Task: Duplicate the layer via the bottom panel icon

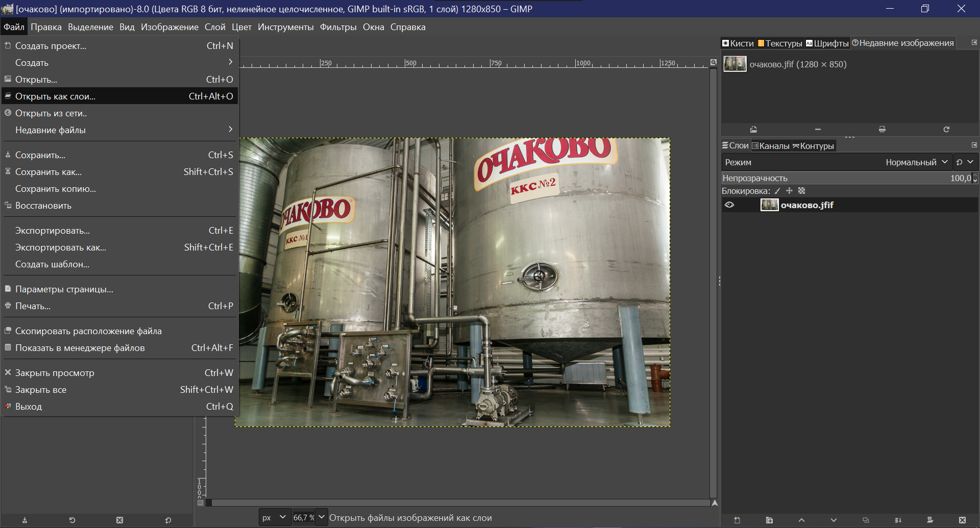Action: click(866, 520)
